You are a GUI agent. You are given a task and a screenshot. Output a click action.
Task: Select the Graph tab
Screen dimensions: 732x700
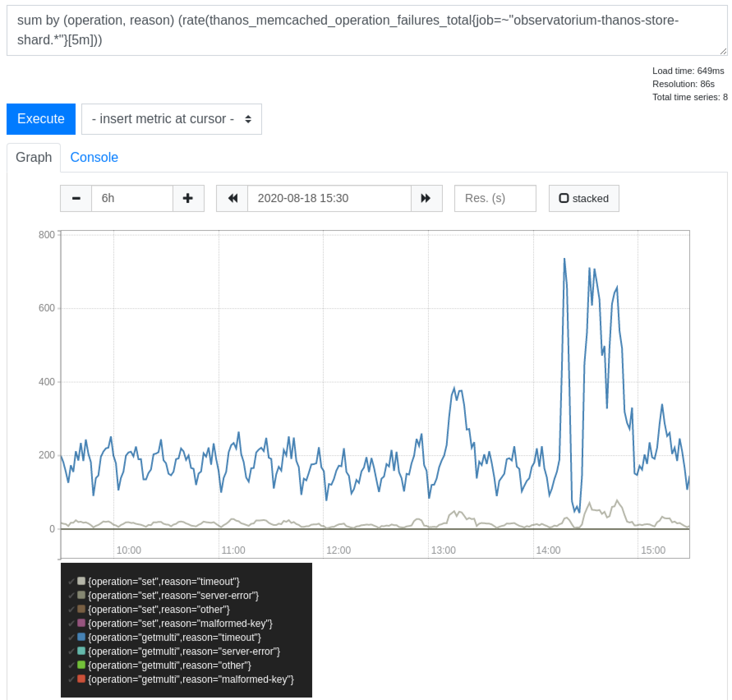[34, 157]
